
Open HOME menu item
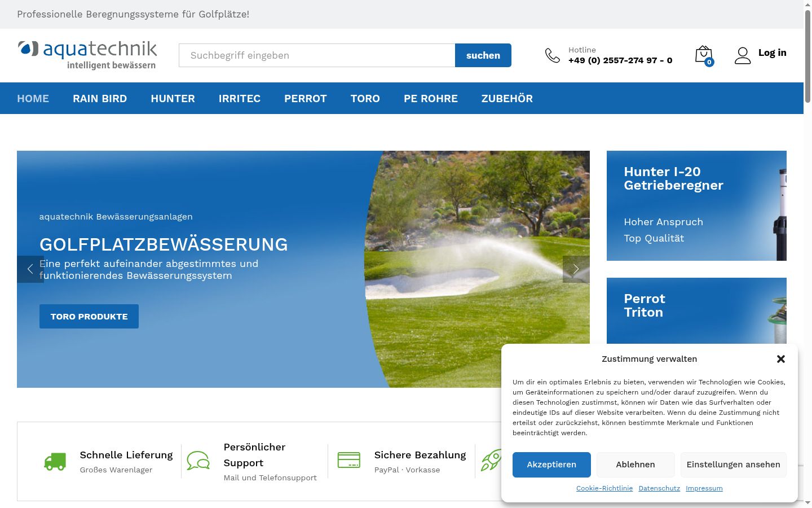pos(33,98)
